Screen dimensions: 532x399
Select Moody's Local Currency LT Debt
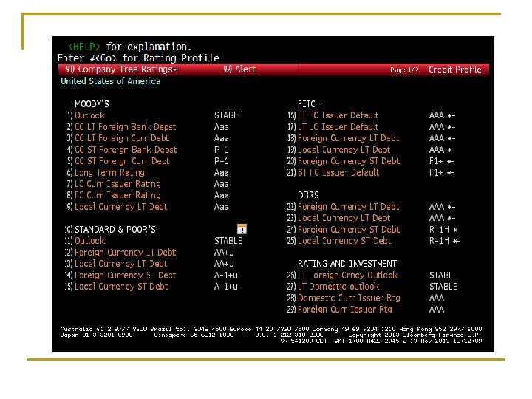pyautogui.click(x=117, y=207)
